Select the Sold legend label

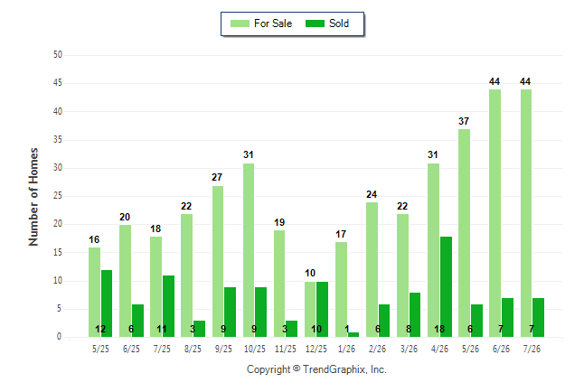pyautogui.click(x=339, y=23)
